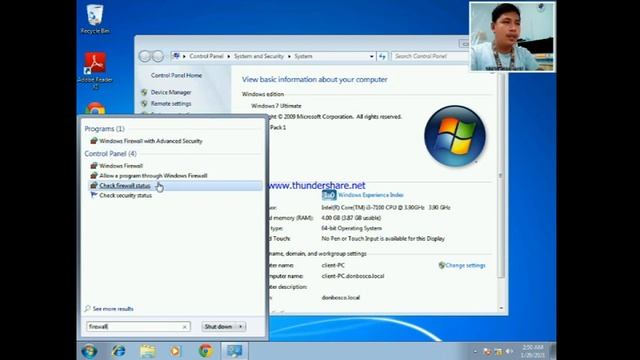640x360 pixels.
Task: Select the 'client-PC.donbosco.local' full computer name
Action: (x=353, y=276)
